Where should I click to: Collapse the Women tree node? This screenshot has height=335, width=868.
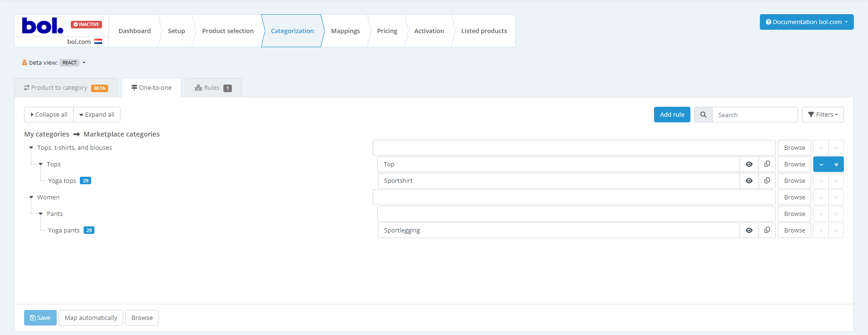click(x=31, y=198)
